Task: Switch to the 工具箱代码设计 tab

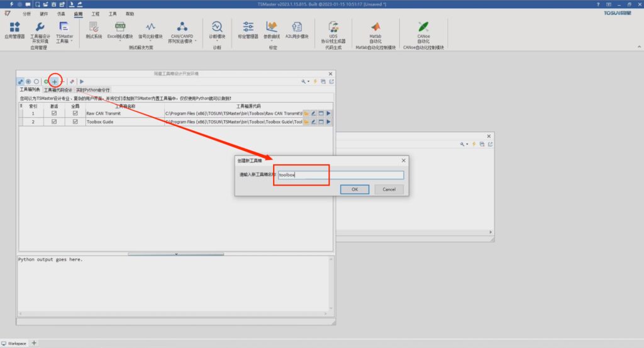Action: 58,90
